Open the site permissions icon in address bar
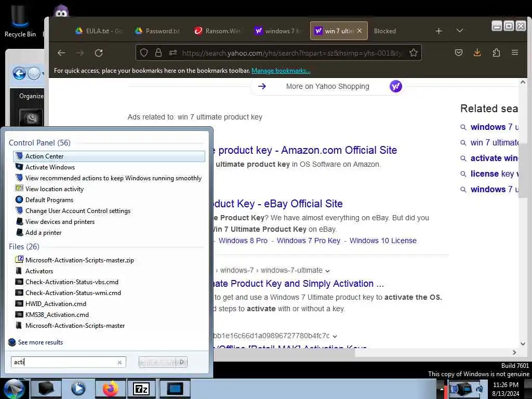This screenshot has width=532, height=399. tap(173, 52)
